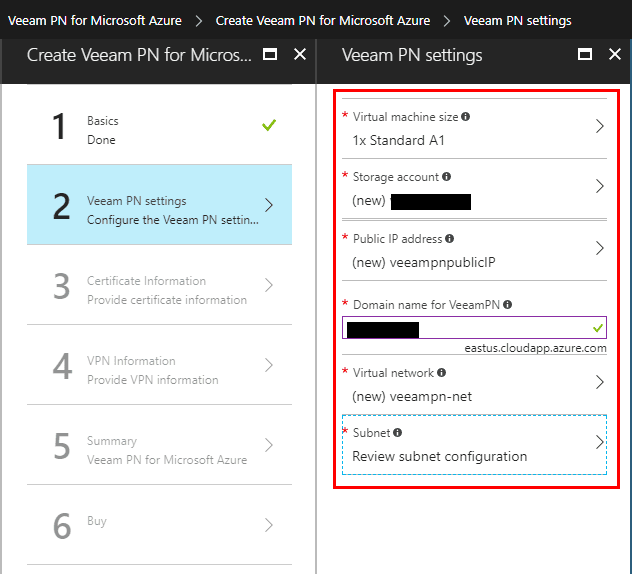Open Subnet configuration chevron
632x574 pixels.
pyautogui.click(x=600, y=442)
